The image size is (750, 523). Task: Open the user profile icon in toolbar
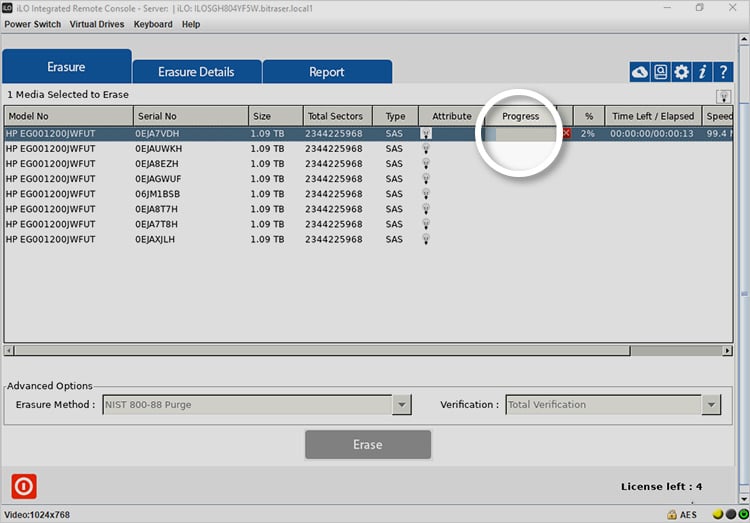[x=661, y=72]
